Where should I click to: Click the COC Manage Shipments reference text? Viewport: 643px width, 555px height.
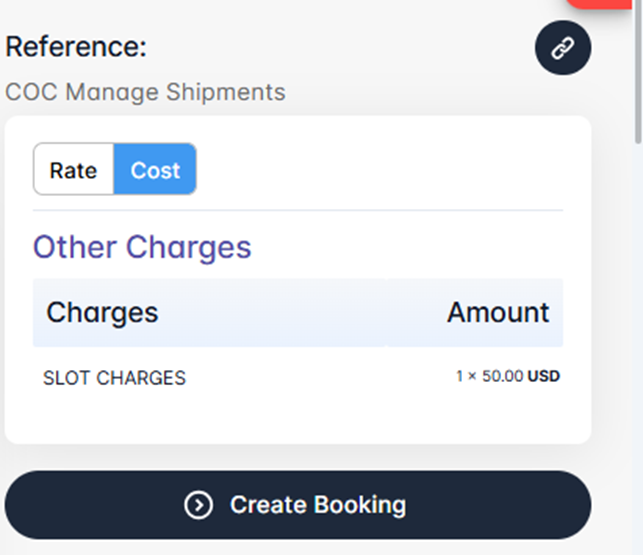[145, 92]
